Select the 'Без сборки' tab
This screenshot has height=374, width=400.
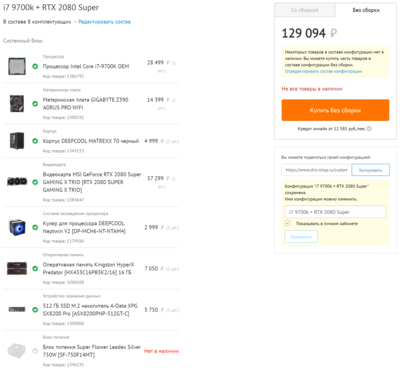(366, 10)
